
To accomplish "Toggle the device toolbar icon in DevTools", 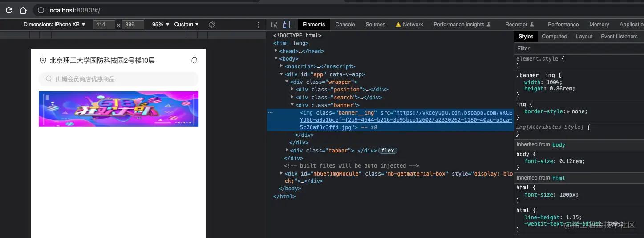I will [286, 25].
